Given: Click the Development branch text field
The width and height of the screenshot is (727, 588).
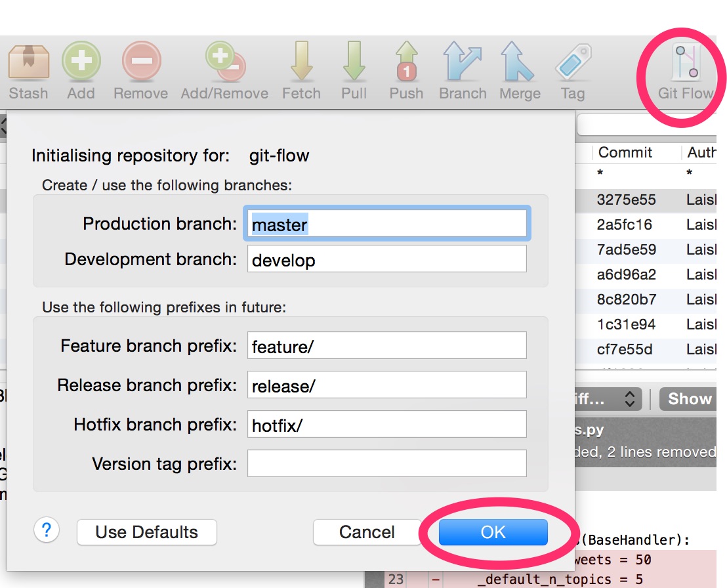Looking at the screenshot, I should 387,260.
